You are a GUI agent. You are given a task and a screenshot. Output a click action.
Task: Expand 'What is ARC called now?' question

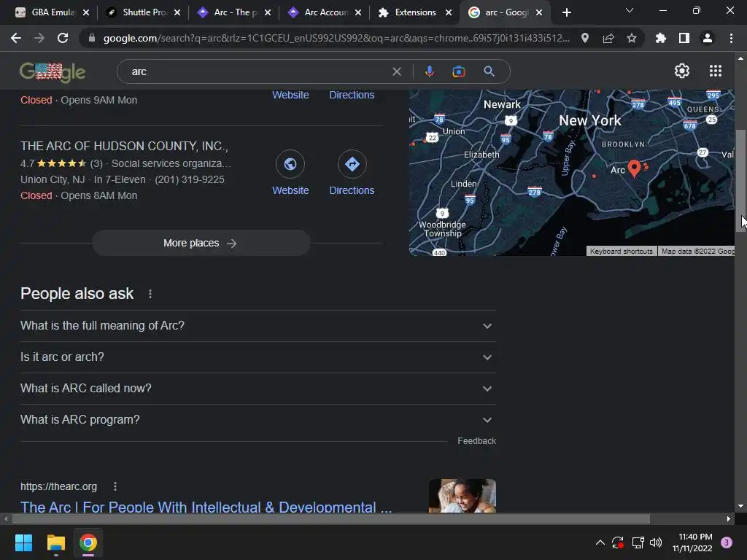point(258,389)
